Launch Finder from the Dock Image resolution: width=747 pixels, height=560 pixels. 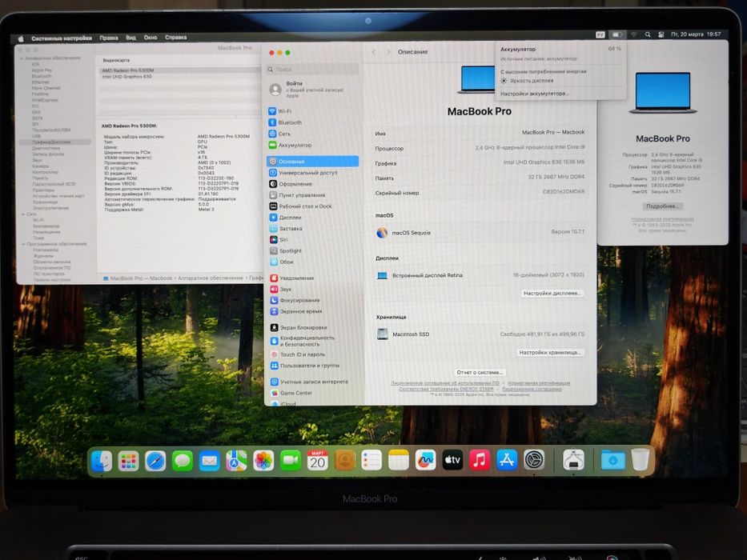[x=102, y=461]
